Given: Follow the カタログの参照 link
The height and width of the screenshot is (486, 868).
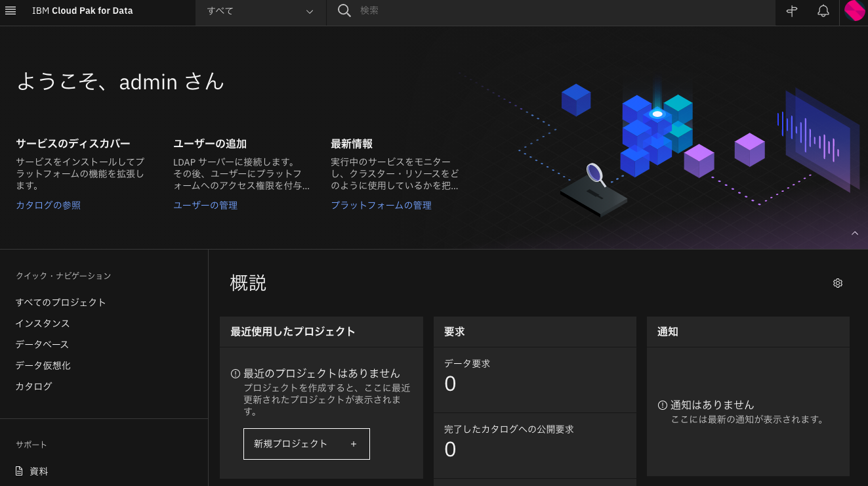Looking at the screenshot, I should (x=49, y=206).
